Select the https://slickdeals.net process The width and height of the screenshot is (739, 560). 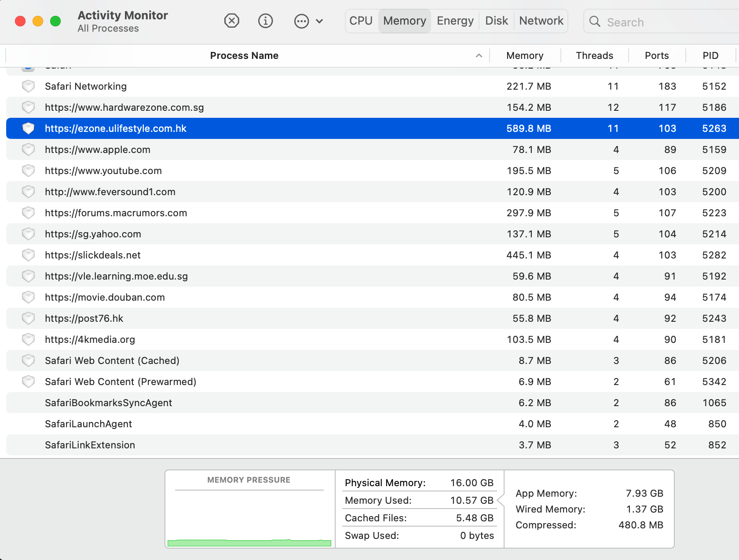click(93, 255)
